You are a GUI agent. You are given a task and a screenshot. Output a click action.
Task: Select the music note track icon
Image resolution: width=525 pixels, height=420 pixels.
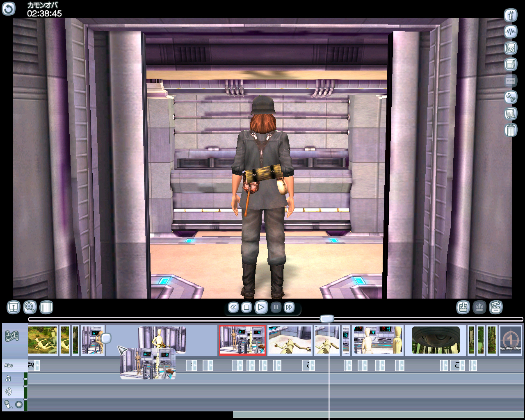point(8,379)
